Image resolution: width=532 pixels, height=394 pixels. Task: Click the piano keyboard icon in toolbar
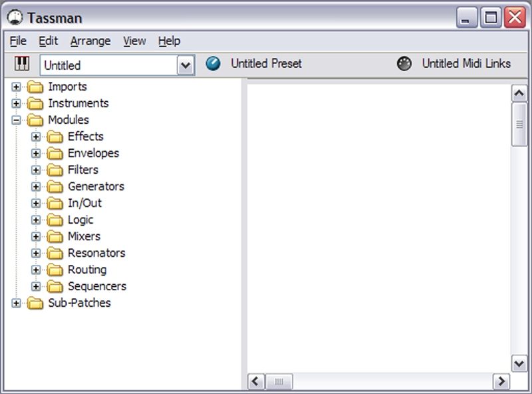(22, 63)
